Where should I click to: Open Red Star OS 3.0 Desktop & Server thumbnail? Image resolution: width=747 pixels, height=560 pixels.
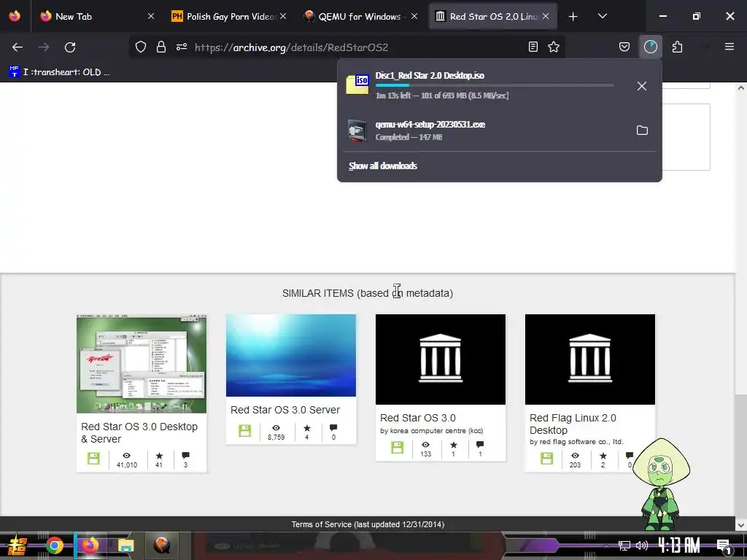pyautogui.click(x=142, y=364)
